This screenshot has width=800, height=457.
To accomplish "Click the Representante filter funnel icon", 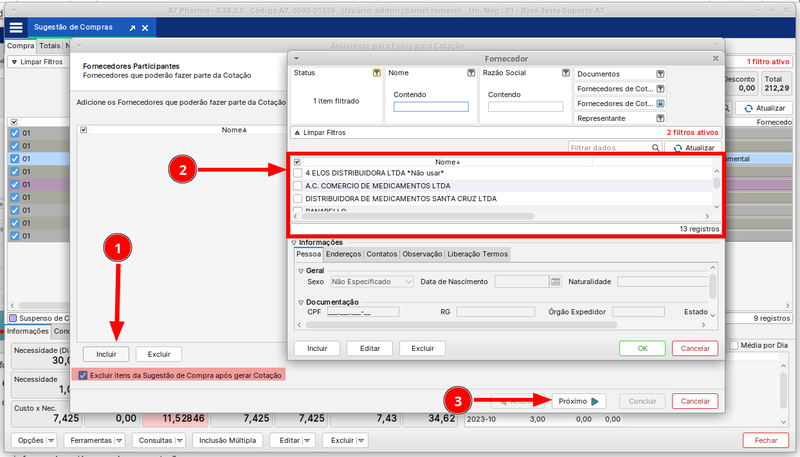I will [x=660, y=118].
